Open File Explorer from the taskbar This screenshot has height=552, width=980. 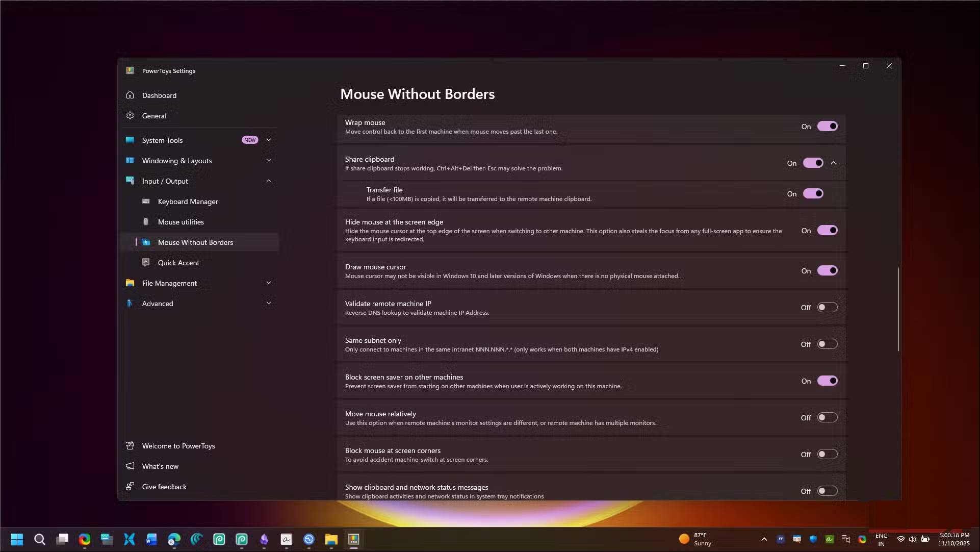(331, 539)
